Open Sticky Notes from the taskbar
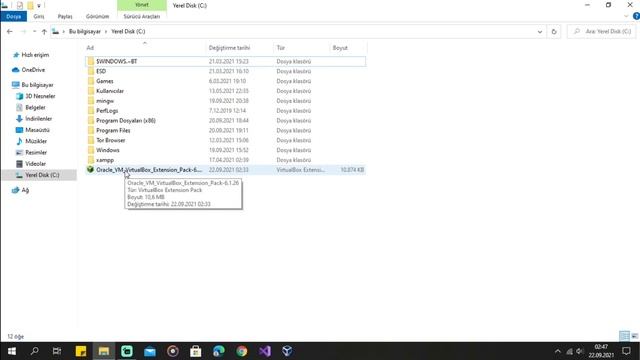The width and height of the screenshot is (640, 360). point(81,351)
